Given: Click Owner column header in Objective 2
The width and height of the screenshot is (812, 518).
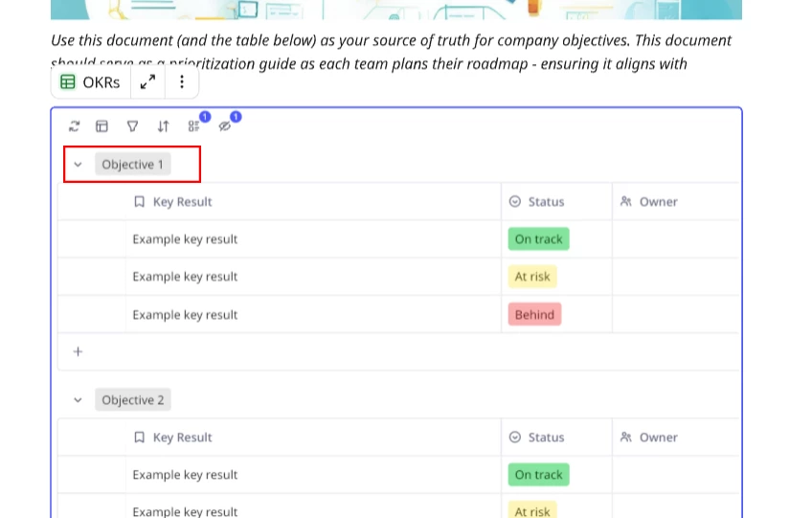Looking at the screenshot, I should tap(676, 438).
